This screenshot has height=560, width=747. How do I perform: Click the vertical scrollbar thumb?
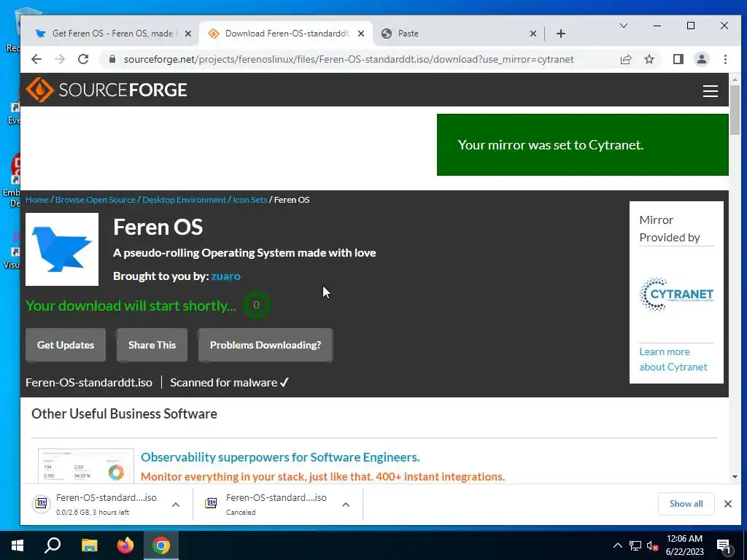coord(735,110)
